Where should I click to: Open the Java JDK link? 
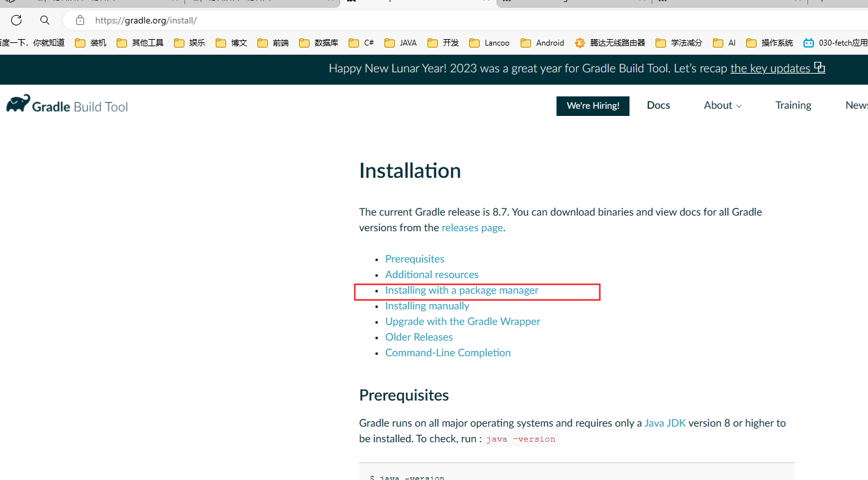(x=665, y=423)
